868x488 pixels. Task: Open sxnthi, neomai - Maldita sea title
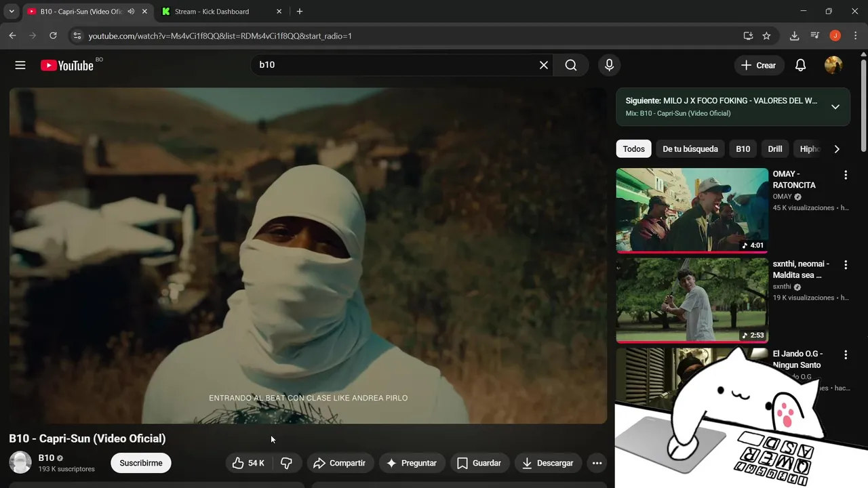point(801,270)
